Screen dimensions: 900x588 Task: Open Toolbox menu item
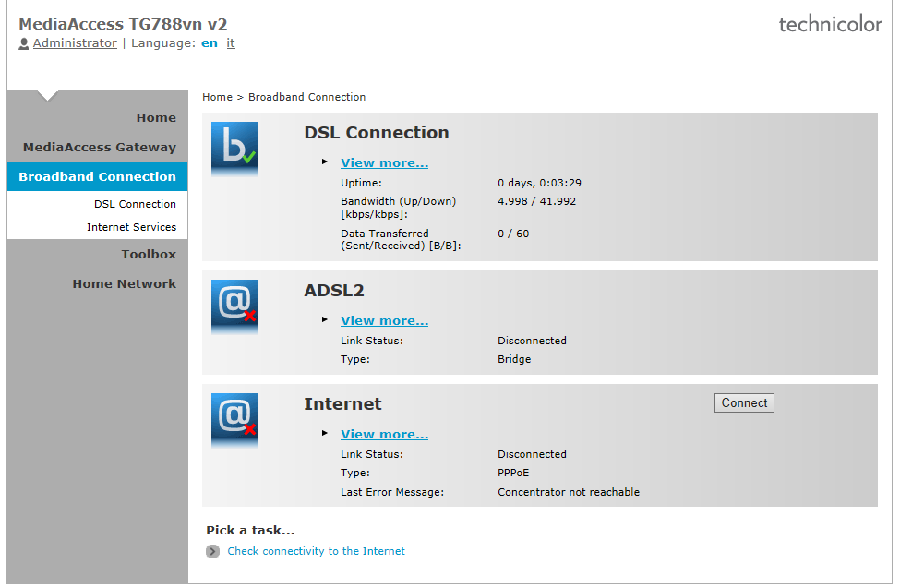pos(149,255)
